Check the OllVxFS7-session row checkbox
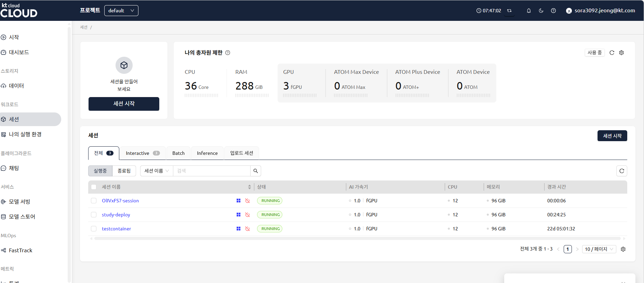The width and height of the screenshot is (644, 283). tap(94, 201)
